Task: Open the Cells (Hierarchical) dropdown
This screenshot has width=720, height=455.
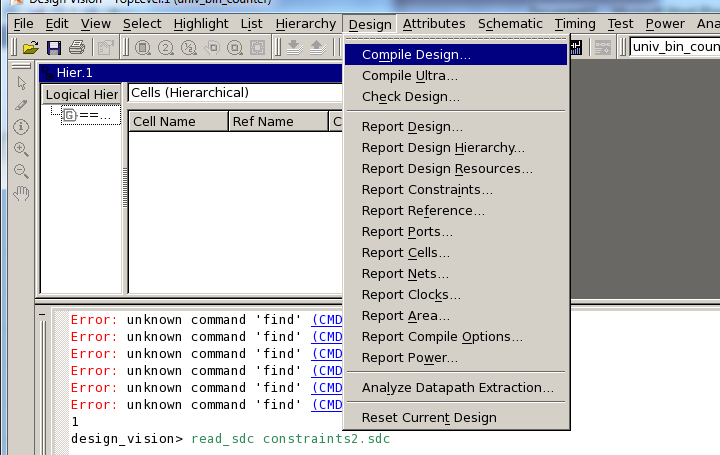Action: coord(235,93)
